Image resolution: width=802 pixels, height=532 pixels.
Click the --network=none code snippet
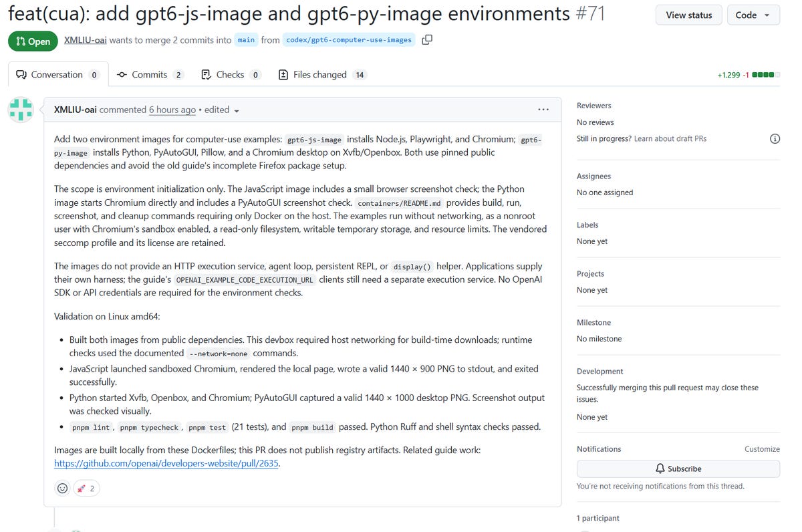point(219,354)
